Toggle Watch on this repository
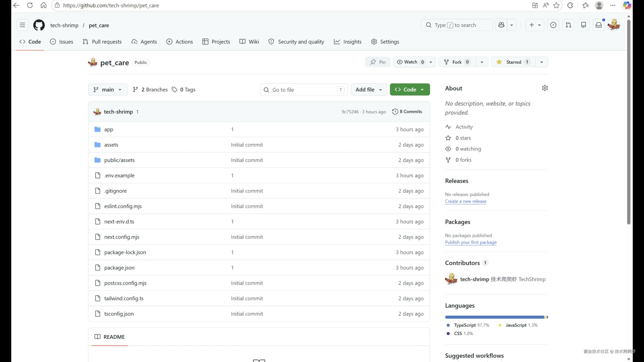This screenshot has width=644, height=362. click(411, 62)
